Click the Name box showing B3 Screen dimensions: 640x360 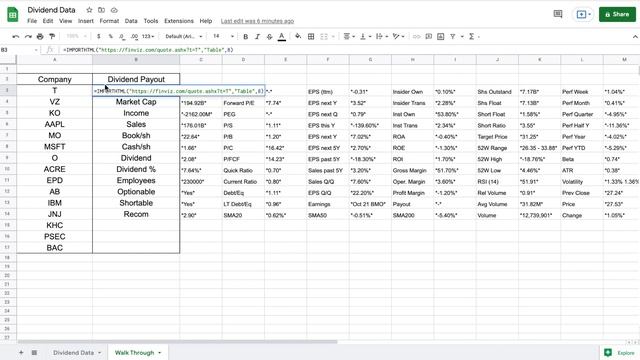(18, 50)
